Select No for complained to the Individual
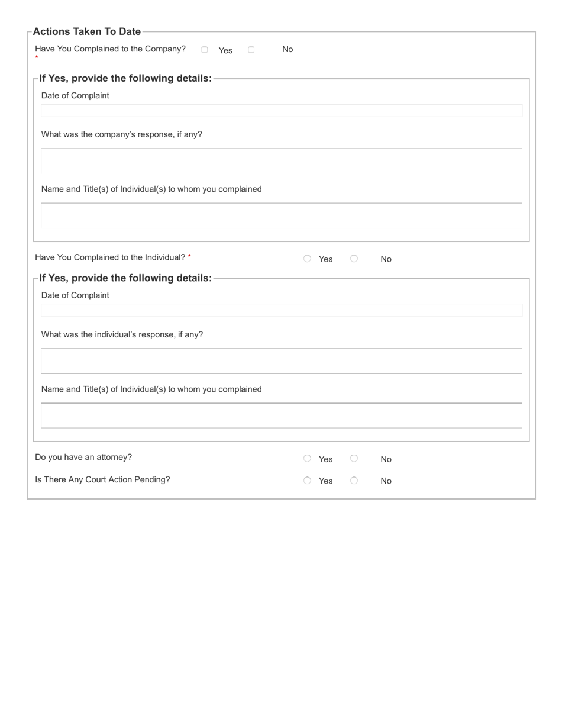 coord(354,258)
